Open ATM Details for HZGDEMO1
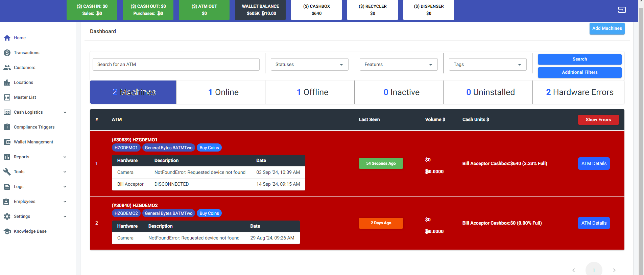644x275 pixels. 594,163
